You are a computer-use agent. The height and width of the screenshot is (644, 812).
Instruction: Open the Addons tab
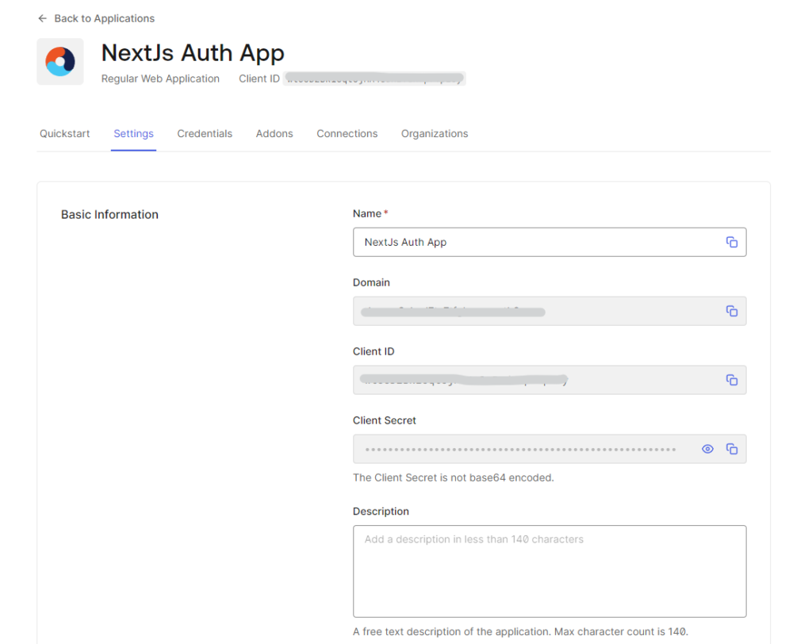pos(274,134)
